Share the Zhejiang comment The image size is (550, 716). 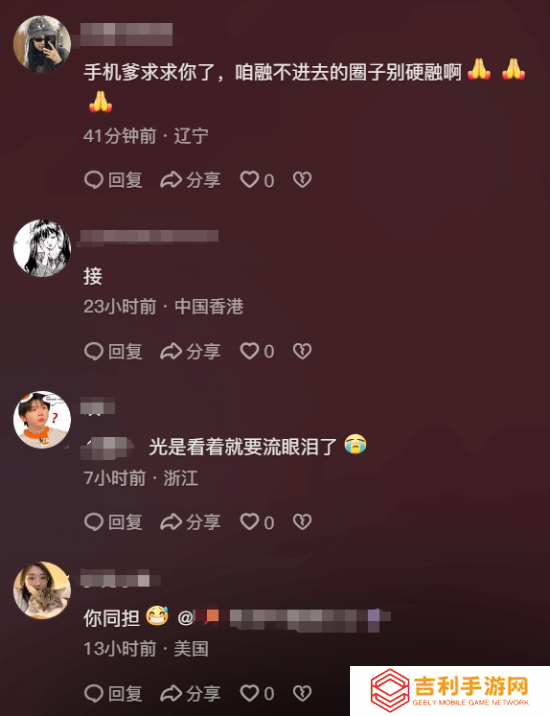point(190,522)
